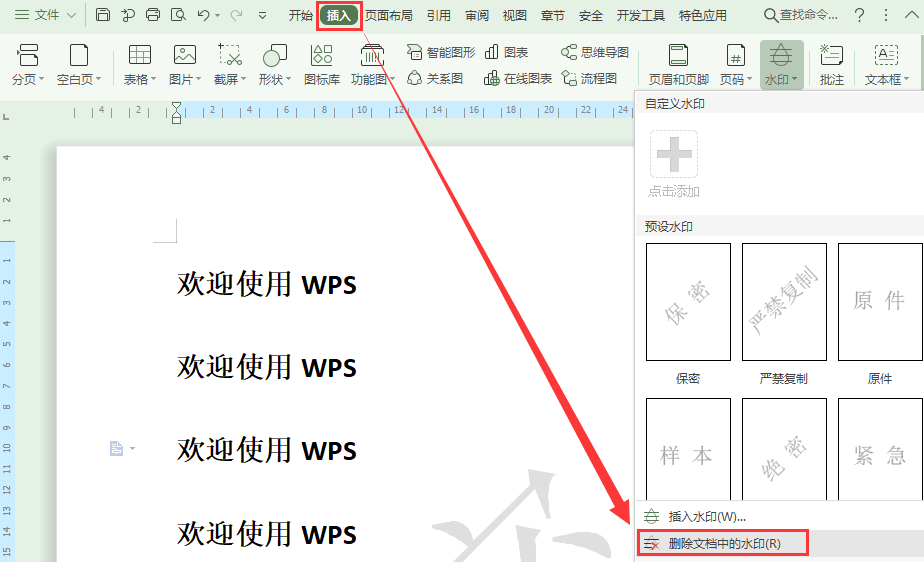924x562 pixels.
Task: Switch to the 安全 tab
Action: (590, 15)
